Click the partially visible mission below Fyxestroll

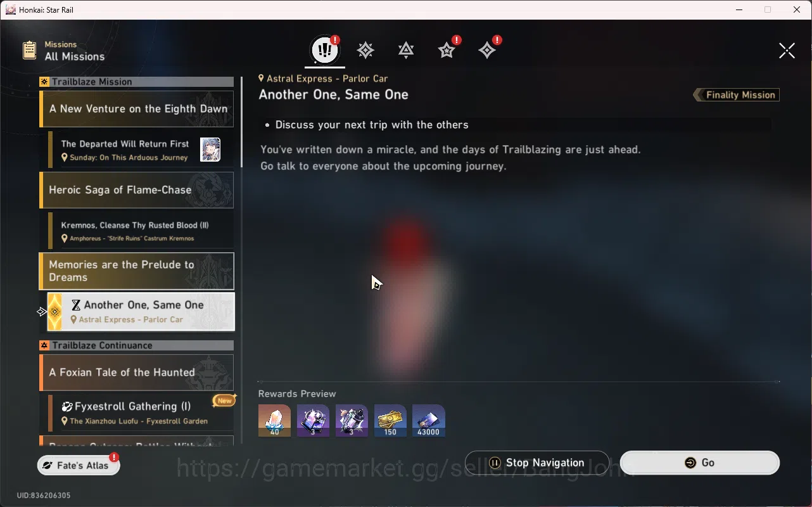(137, 440)
